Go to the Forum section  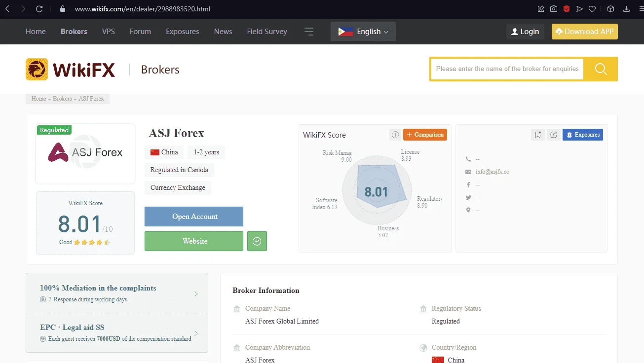[x=140, y=32]
